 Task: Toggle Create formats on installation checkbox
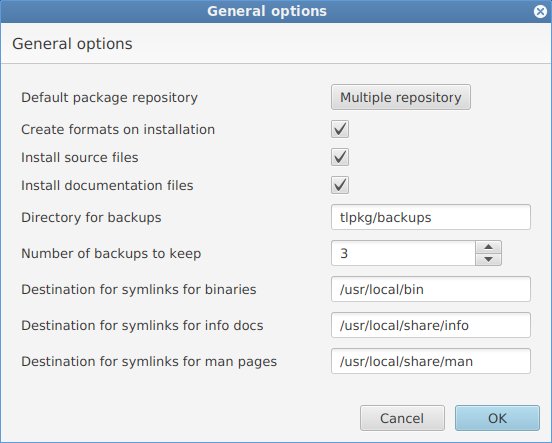tap(340, 129)
